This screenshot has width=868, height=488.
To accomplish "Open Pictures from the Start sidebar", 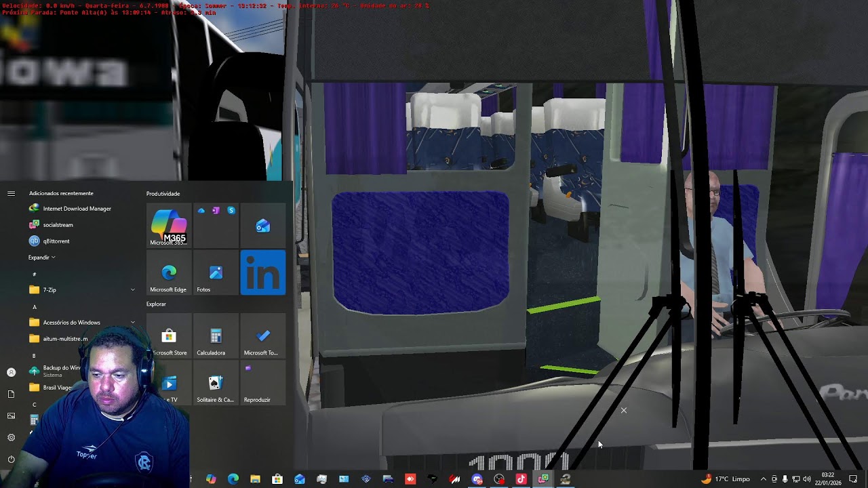I will 11,415.
